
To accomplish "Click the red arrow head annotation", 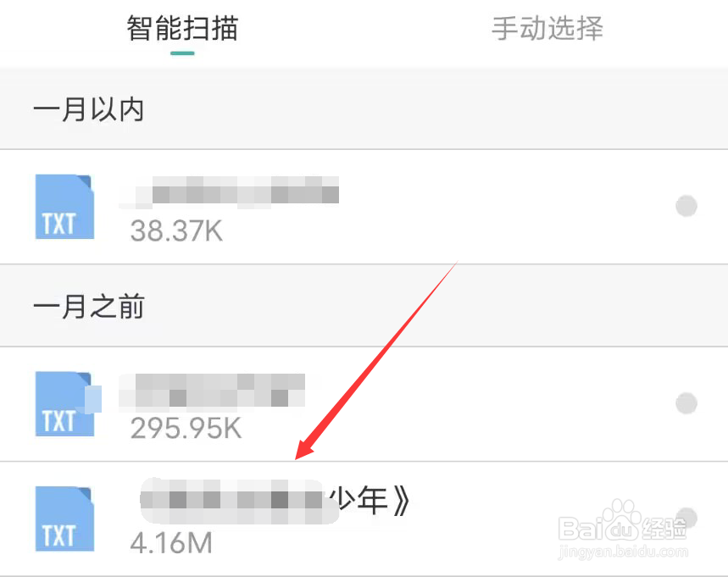I will 306,448.
